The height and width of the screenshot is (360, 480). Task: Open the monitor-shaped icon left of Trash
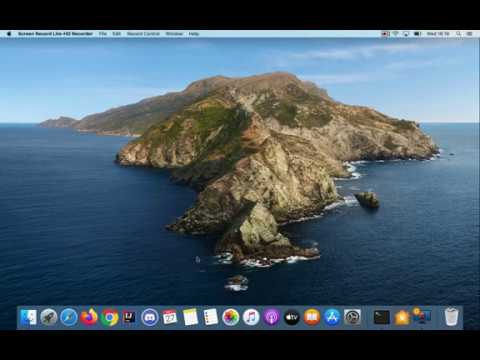[x=422, y=316]
